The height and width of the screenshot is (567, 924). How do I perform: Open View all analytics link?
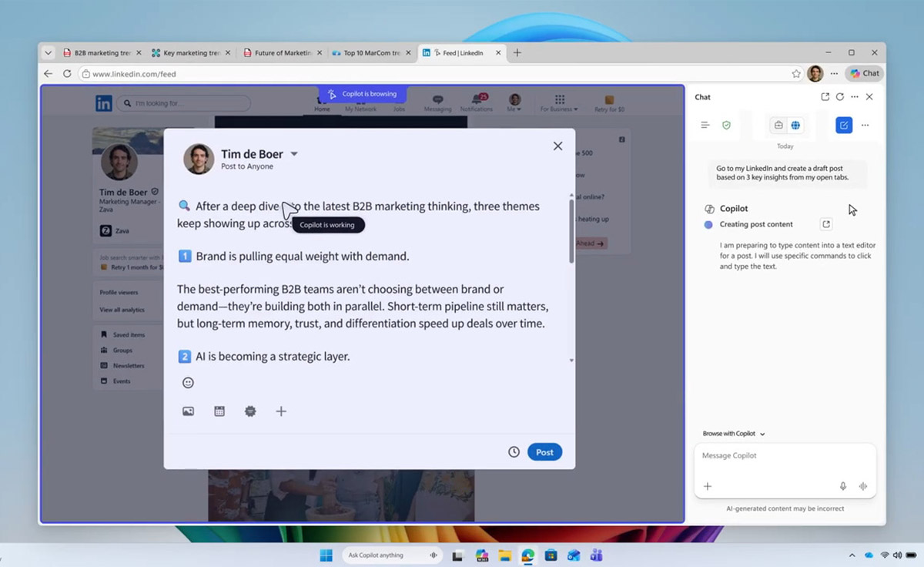click(122, 310)
